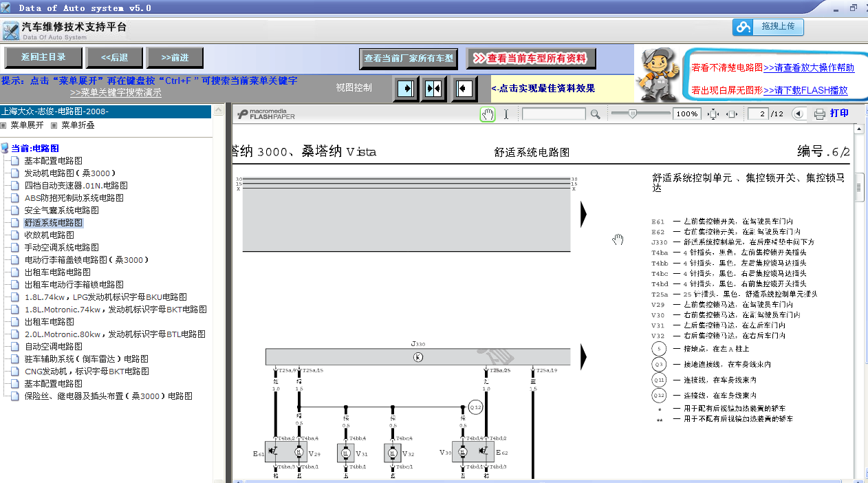
Task: Open ABS防抱死制动系统电路图
Action: tap(74, 198)
